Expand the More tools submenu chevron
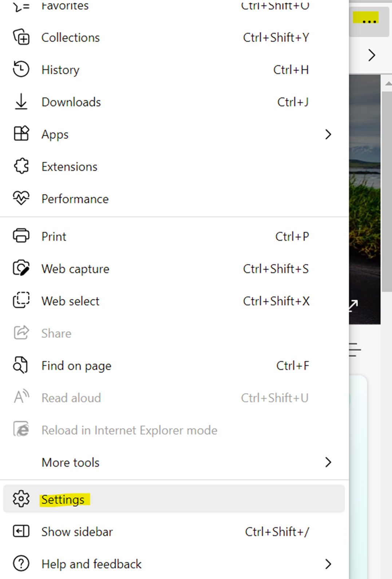 pos(328,462)
